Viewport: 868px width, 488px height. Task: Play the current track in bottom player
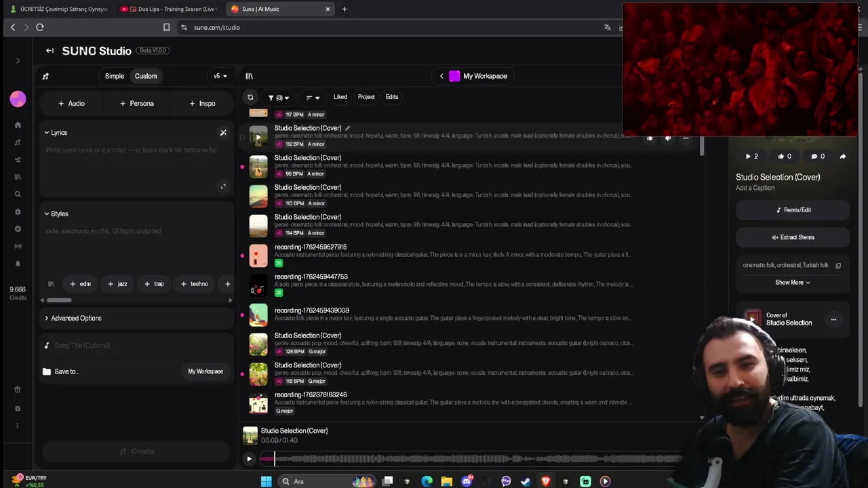click(249, 459)
